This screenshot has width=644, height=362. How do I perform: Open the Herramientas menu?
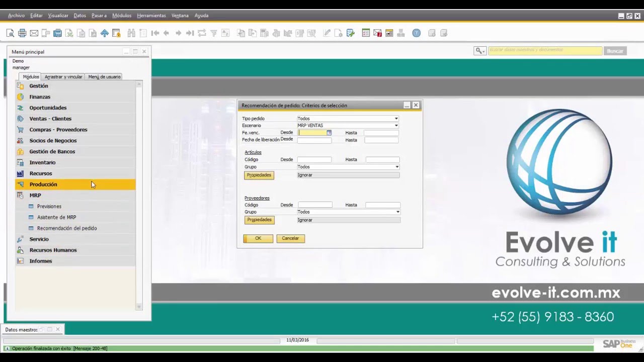pos(151,16)
